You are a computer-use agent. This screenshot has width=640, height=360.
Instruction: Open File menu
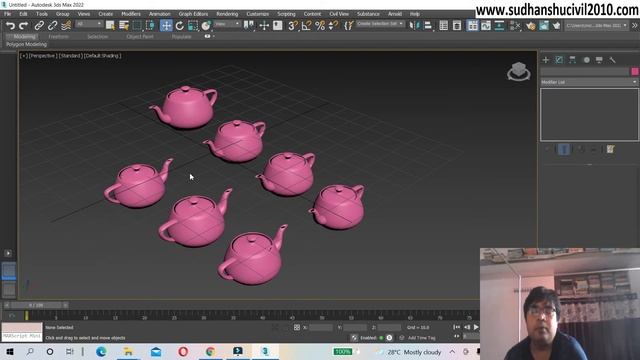pos(7,14)
